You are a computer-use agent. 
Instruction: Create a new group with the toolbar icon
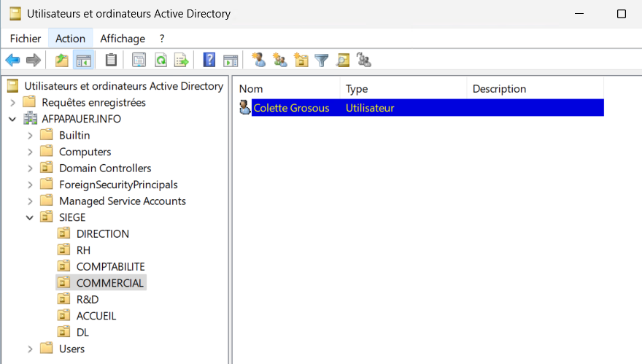(279, 61)
